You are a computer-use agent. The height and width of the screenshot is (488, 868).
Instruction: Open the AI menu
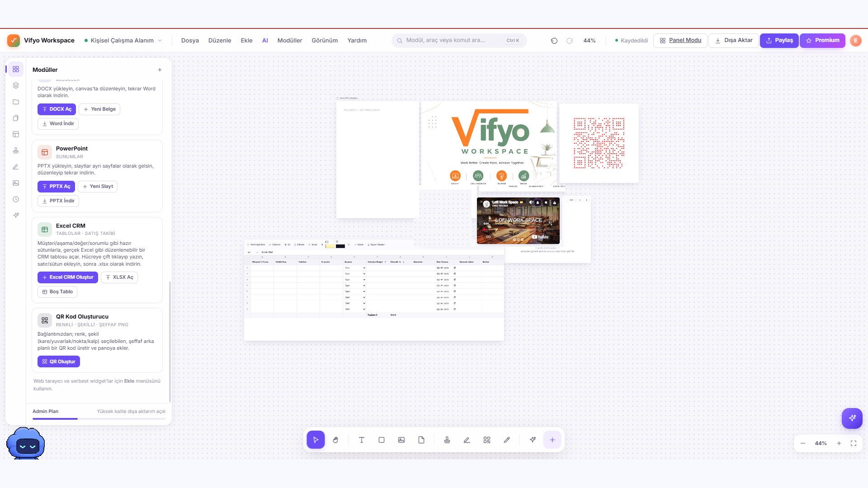[x=265, y=41]
